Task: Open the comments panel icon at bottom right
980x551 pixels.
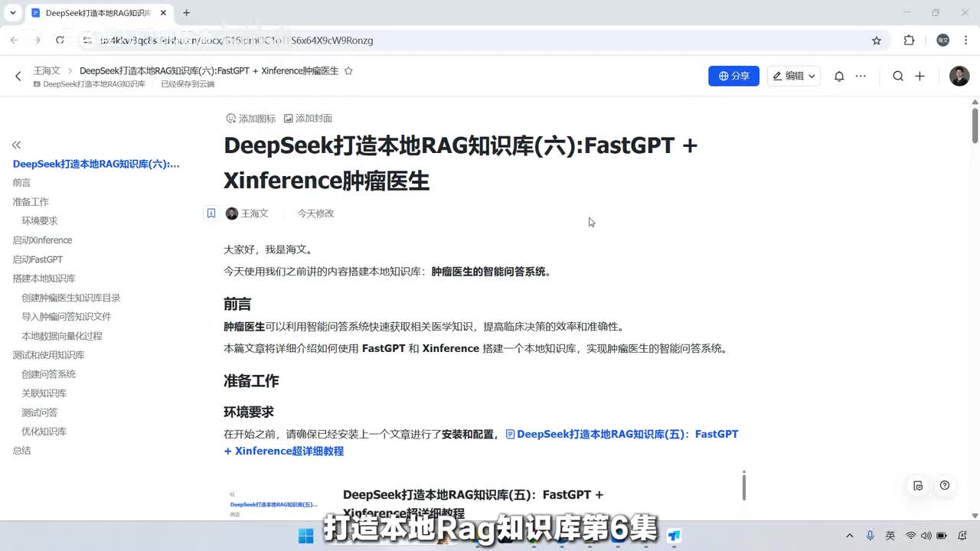Action: pos(918,485)
